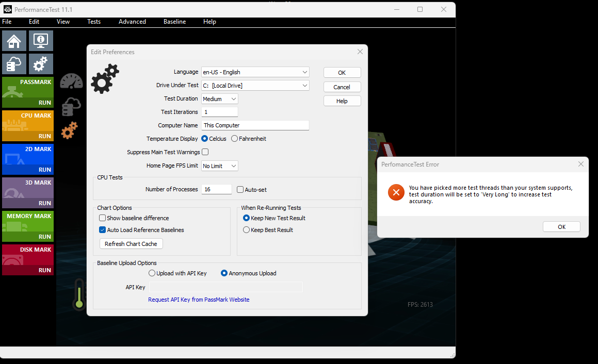Image resolution: width=598 pixels, height=364 pixels.
Task: Click the large gears icon in Edit Preferences
Action: click(105, 79)
